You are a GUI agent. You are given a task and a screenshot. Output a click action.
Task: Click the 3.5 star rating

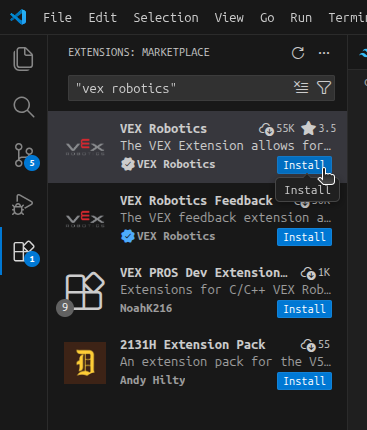(x=318, y=129)
